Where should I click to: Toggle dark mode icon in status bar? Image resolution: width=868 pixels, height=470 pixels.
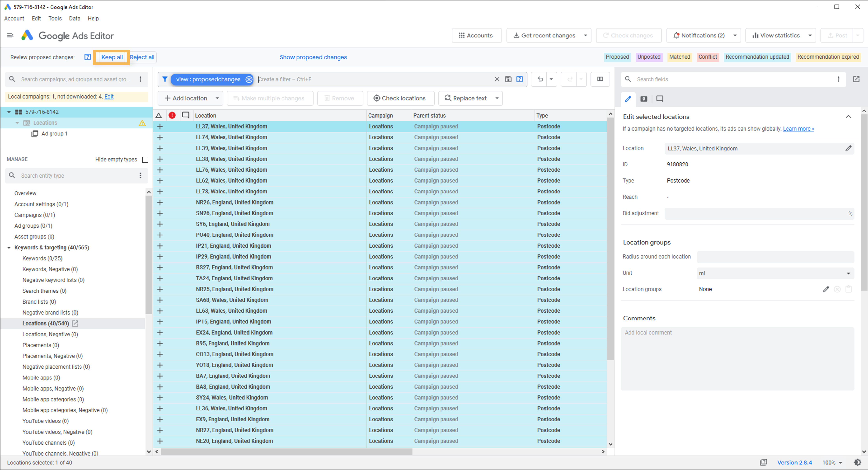857,462
